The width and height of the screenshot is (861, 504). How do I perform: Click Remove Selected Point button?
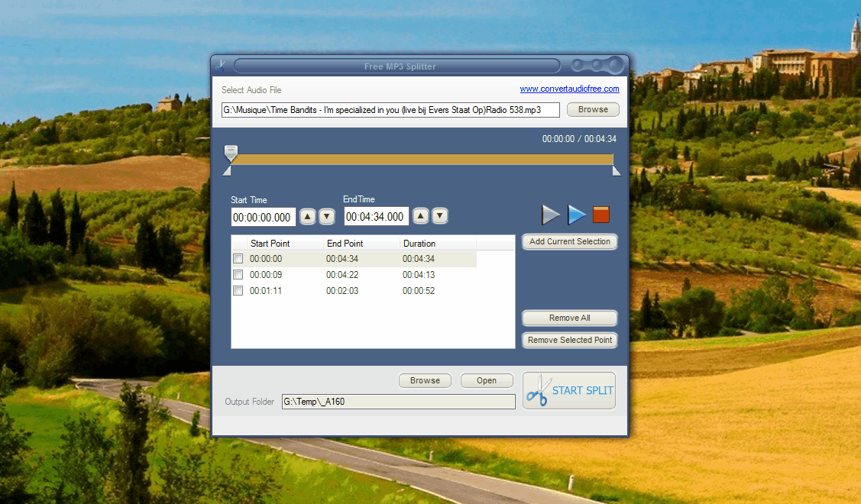pyautogui.click(x=569, y=340)
